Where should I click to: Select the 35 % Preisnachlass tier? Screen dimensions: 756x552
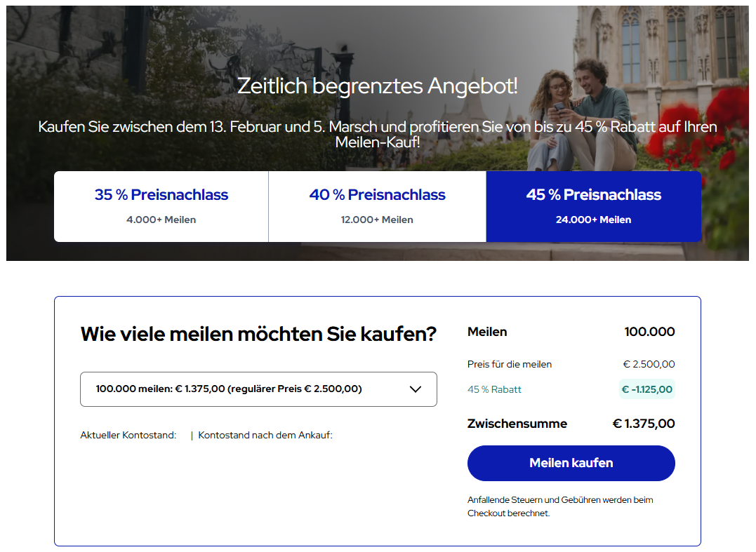pyautogui.click(x=161, y=206)
